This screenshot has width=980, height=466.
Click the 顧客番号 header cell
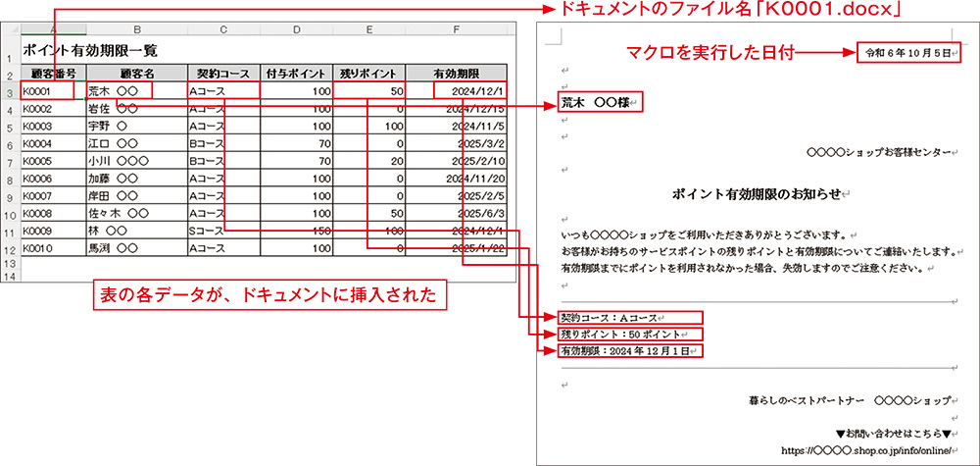click(54, 73)
